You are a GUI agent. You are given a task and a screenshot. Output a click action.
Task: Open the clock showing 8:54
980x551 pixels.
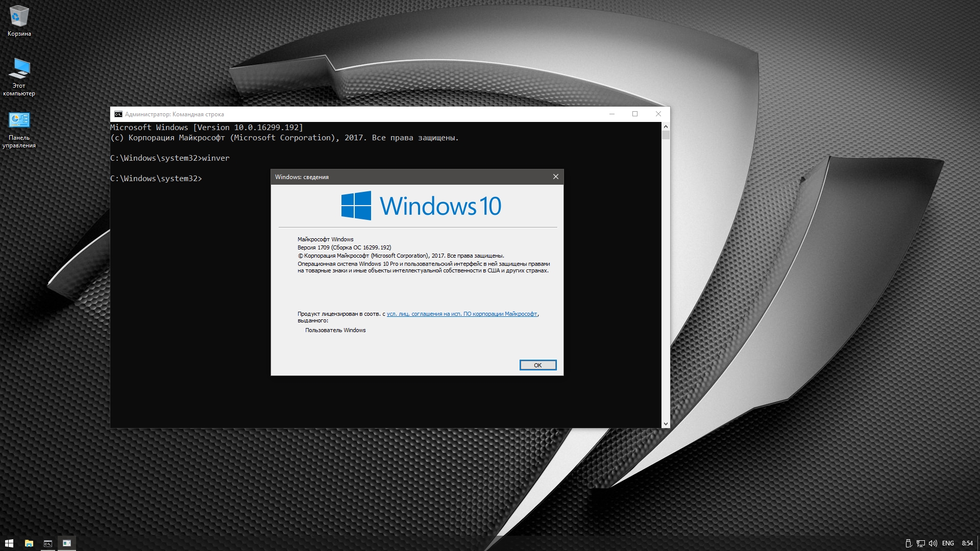[x=967, y=543]
